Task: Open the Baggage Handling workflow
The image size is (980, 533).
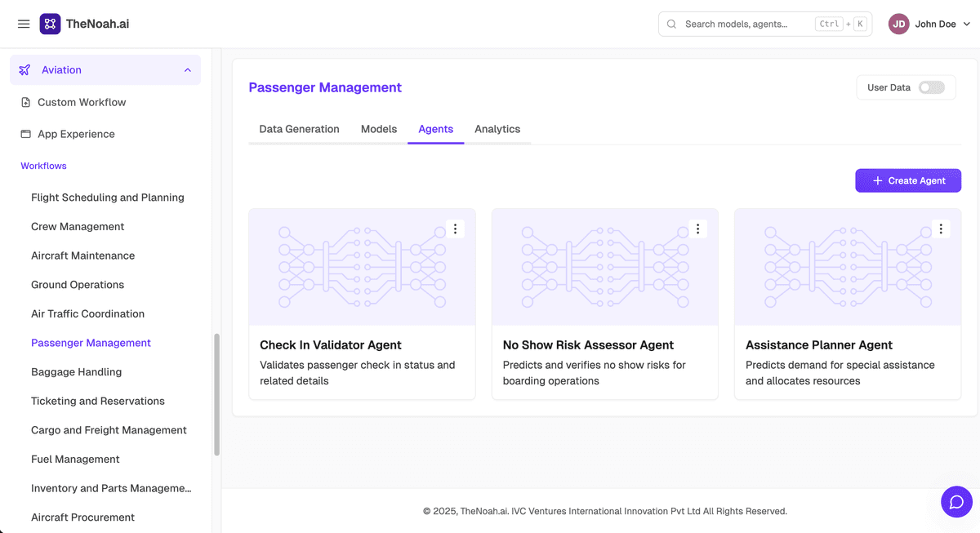Action: coord(76,372)
